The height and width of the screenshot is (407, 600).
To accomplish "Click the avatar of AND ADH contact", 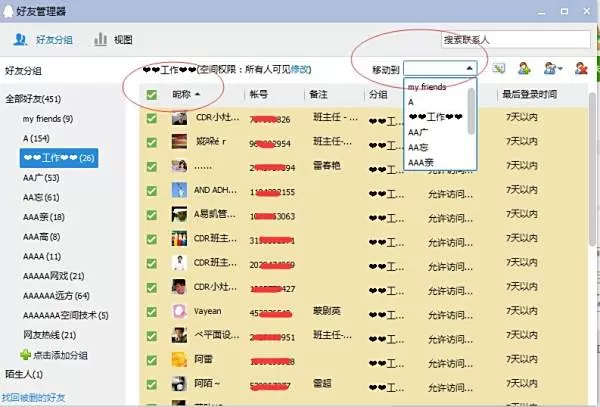I will tap(179, 190).
